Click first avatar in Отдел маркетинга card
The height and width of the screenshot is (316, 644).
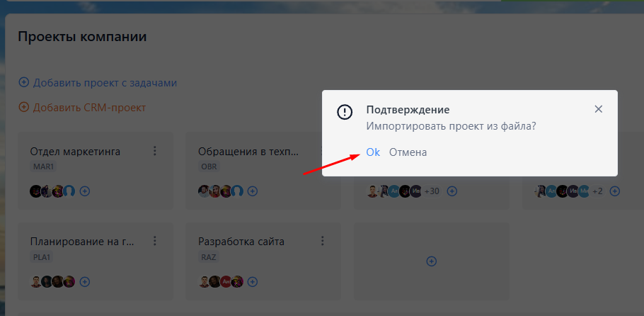(x=35, y=191)
